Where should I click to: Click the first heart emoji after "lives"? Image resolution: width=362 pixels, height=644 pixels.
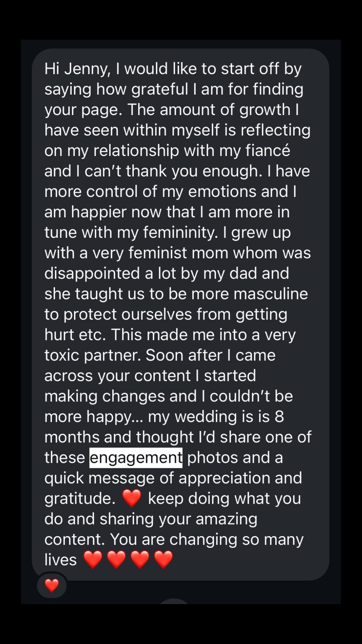click(x=93, y=560)
